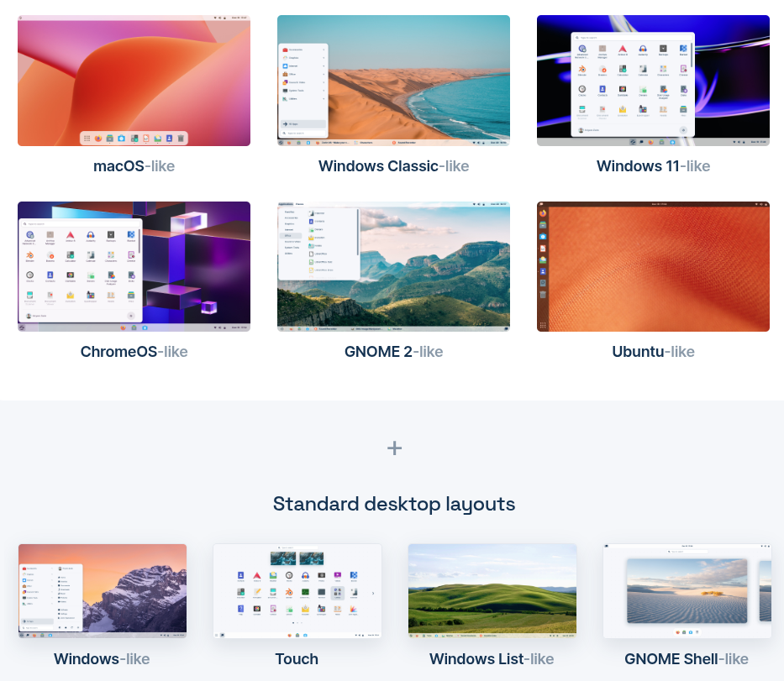Image resolution: width=784 pixels, height=681 pixels.
Task: Select the "ChromeOS-like" label text
Action: click(x=134, y=352)
